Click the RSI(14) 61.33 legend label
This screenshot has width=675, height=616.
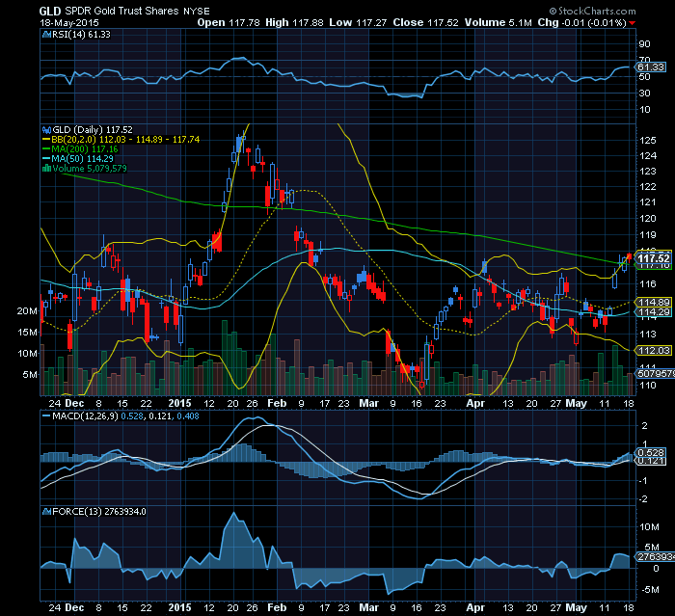81,35
